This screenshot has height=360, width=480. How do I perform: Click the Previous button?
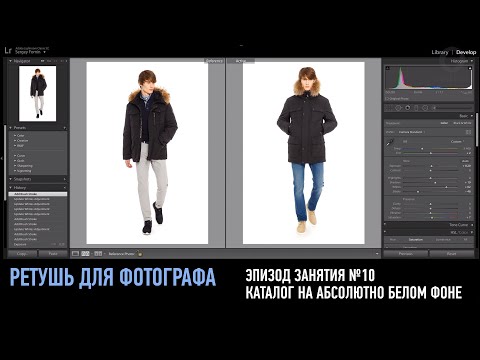click(x=406, y=254)
